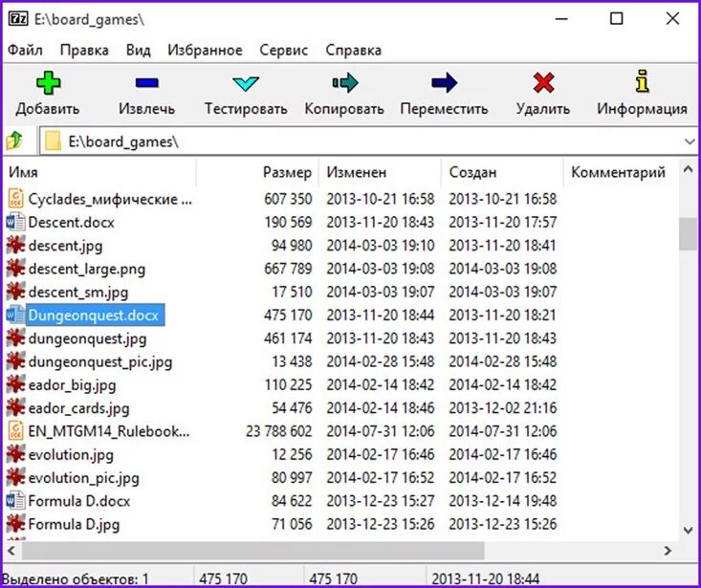Click the vertical scrollbar up arrow
701x588 pixels.
688,170
